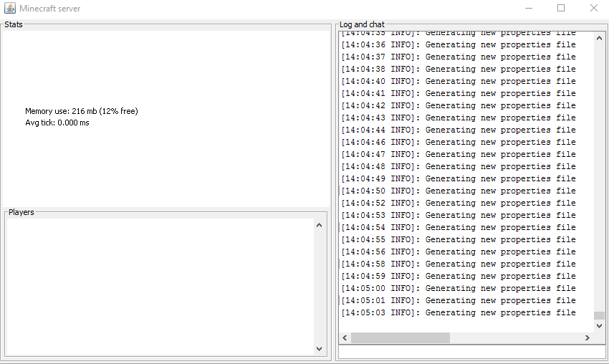Select the log line at 14:04:59

[x=459, y=276]
